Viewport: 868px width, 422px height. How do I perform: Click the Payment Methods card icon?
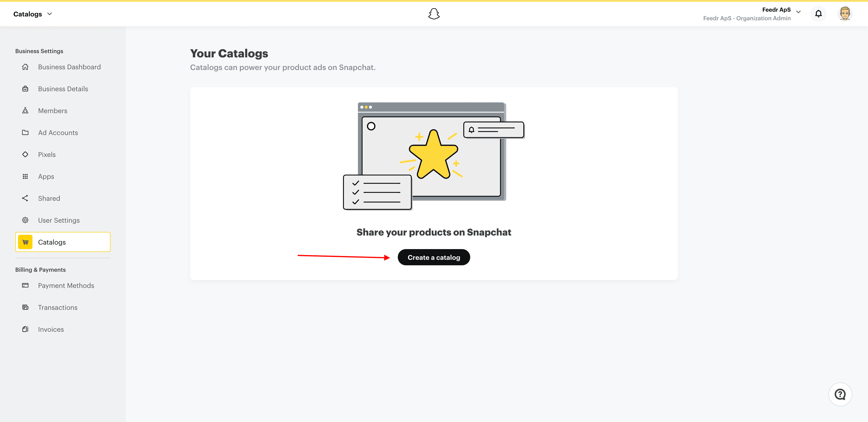(25, 285)
